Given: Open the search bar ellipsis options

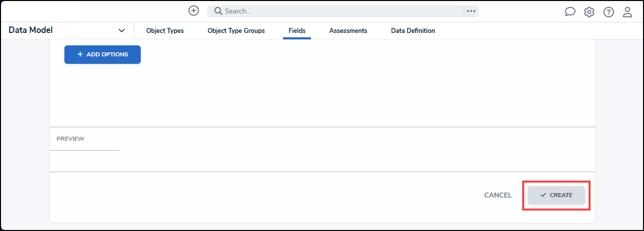Looking at the screenshot, I should click(471, 11).
